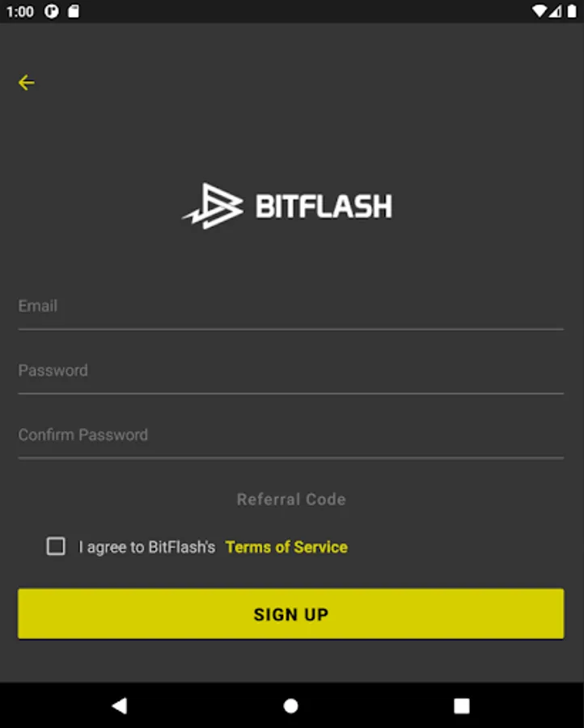This screenshot has width=584, height=728.
Task: Tap the SD card status bar icon
Action: (x=74, y=11)
